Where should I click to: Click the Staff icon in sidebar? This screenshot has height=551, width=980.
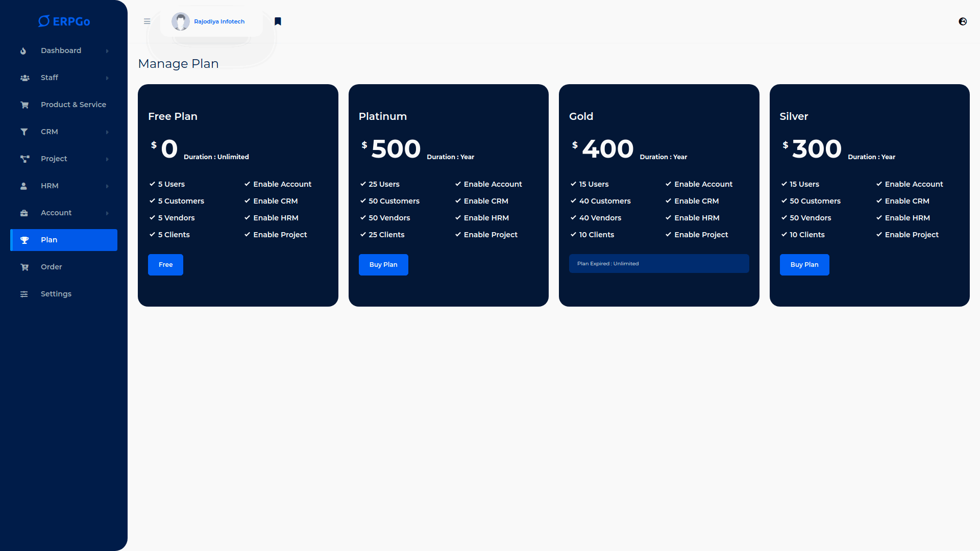(x=25, y=78)
